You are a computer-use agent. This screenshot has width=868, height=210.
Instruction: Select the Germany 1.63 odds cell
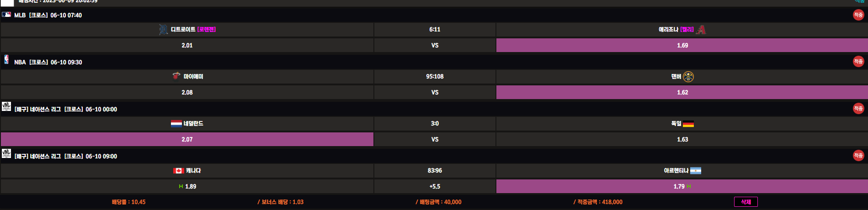click(682, 139)
